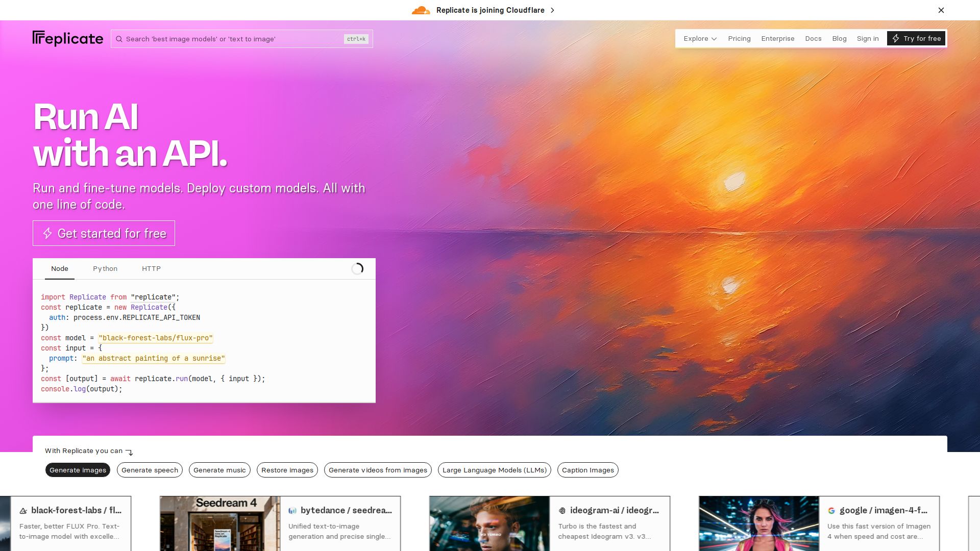Dismiss the Cloudflare announcement banner
Screen dimensions: 980x551
[x=941, y=10]
